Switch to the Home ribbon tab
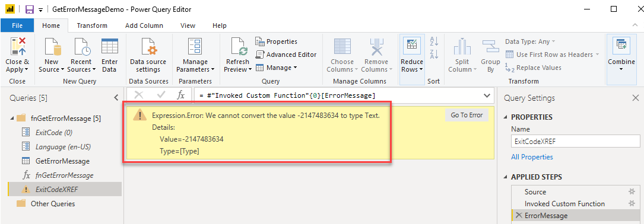Screen dimensions: 644x224 click(51, 25)
